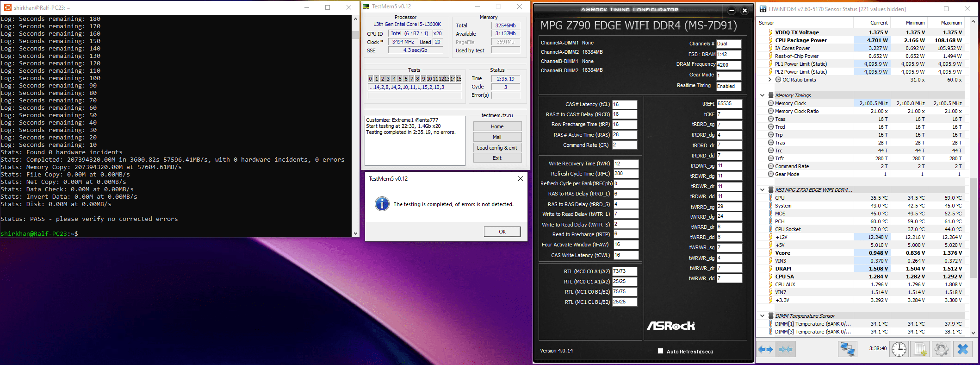Click the Command Rate (CR) field
The height and width of the screenshot is (365, 980).
coord(625,145)
